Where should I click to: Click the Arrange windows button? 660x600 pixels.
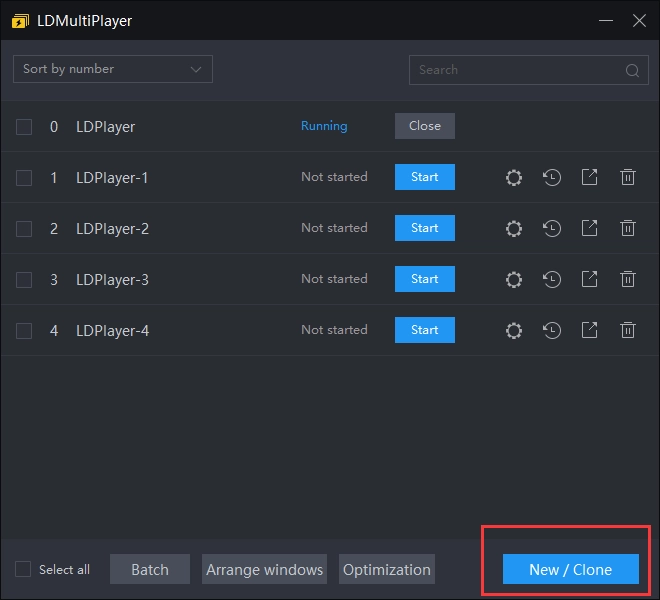264,569
